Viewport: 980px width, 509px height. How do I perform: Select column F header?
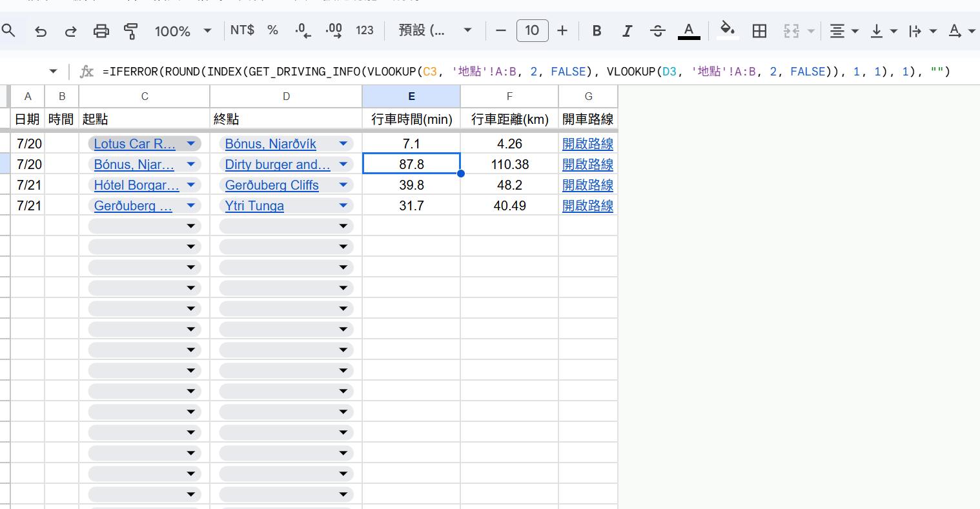[x=509, y=96]
